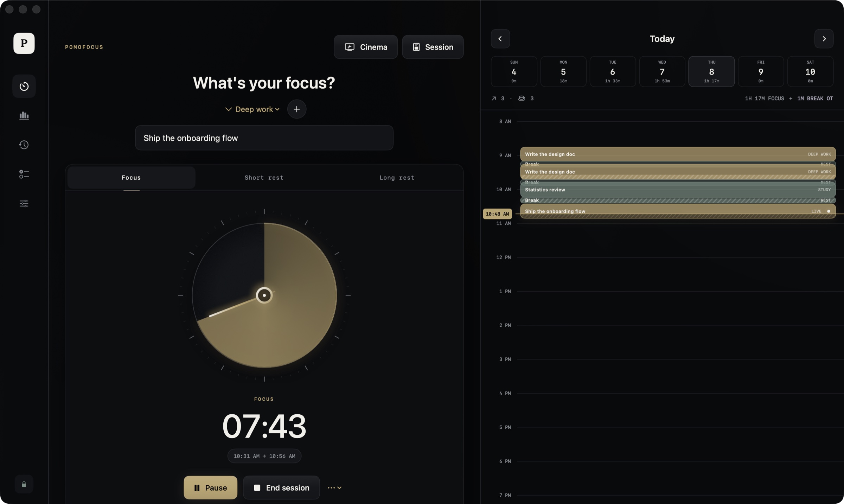Open the settings sliders view
This screenshot has width=844, height=504.
pyautogui.click(x=24, y=203)
